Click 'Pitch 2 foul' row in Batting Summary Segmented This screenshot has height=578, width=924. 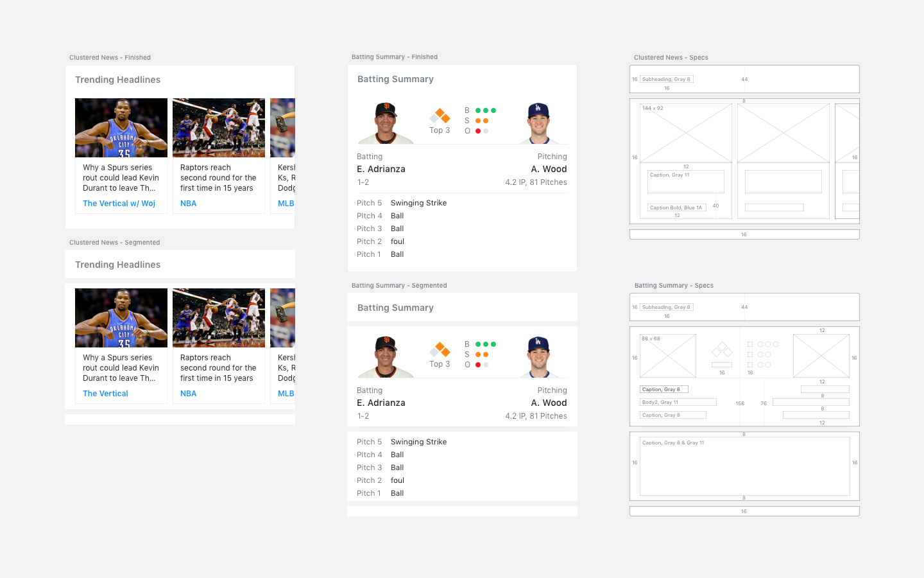point(381,480)
